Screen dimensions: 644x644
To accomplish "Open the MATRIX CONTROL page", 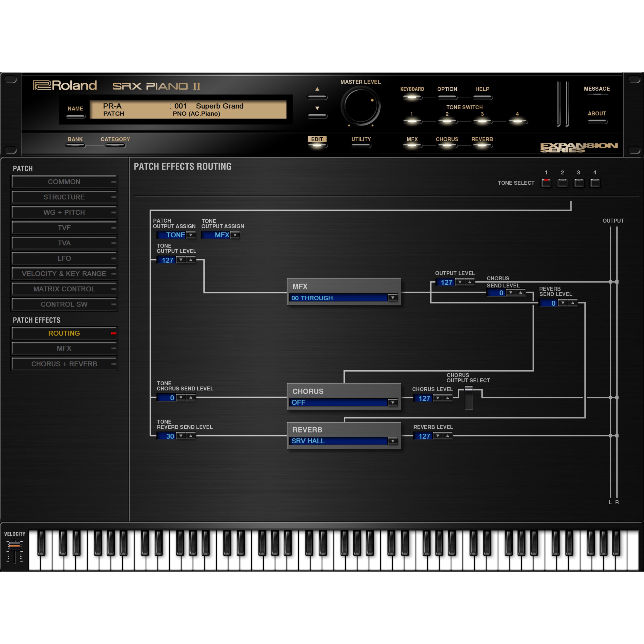I will [x=64, y=289].
